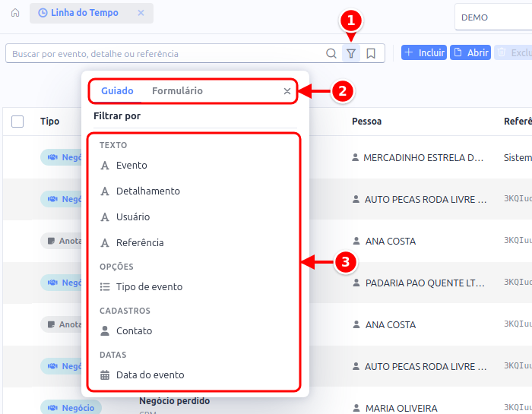Close the filter popup panel
This screenshot has width=532, height=414.
tap(287, 91)
